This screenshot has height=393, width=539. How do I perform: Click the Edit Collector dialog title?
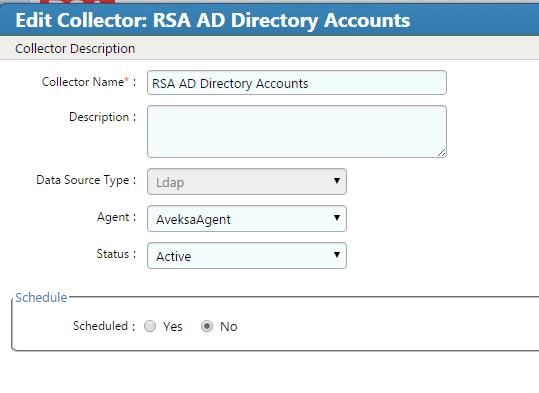[213, 20]
